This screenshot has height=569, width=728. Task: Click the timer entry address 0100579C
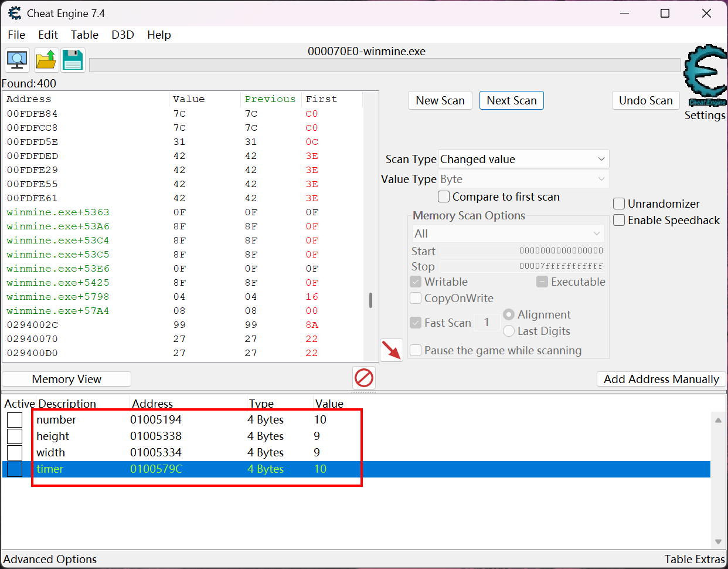click(x=157, y=469)
